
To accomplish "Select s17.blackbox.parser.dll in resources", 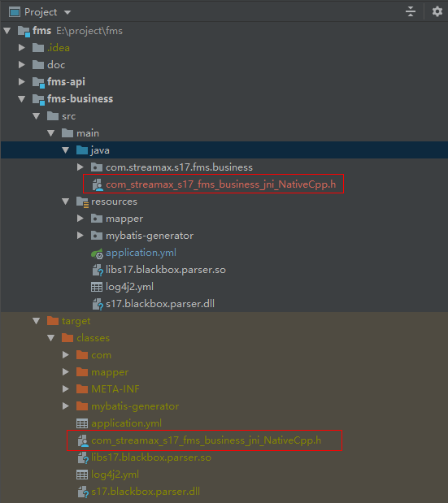I will click(160, 304).
